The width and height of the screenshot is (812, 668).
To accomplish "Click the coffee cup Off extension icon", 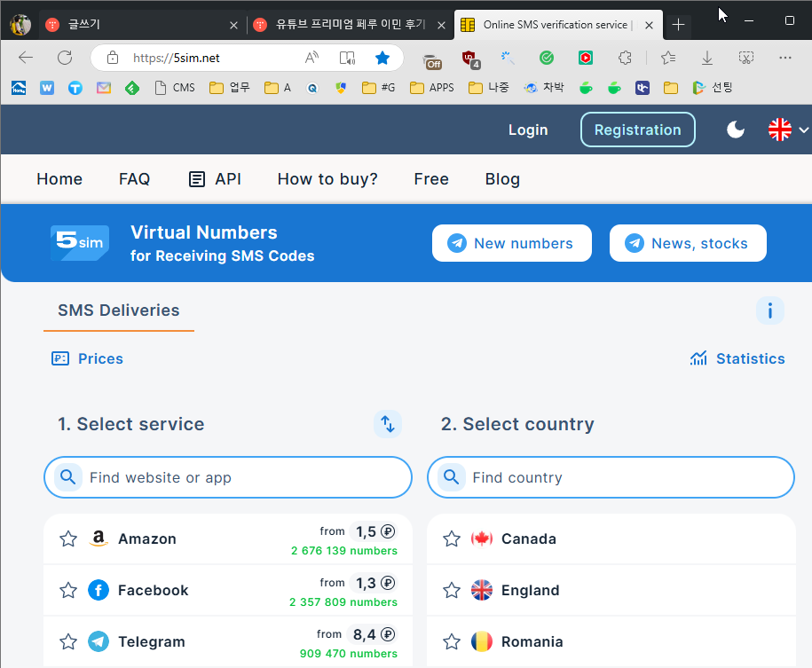I will 431,61.
